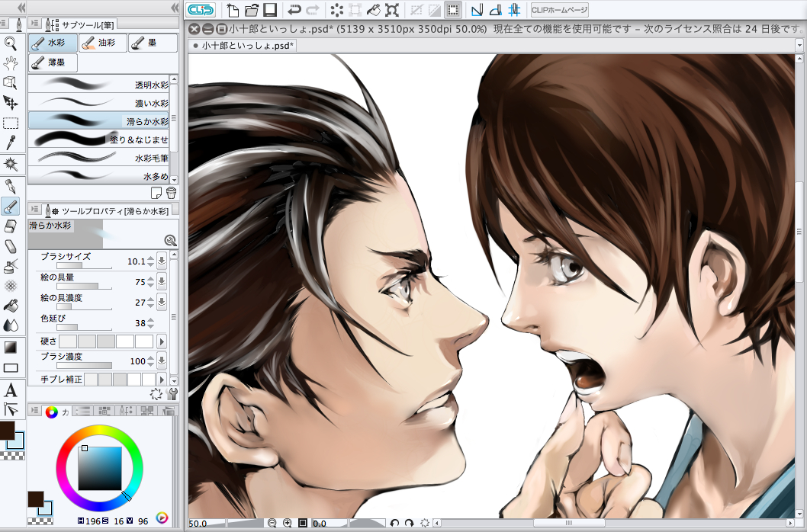Delete sub tool with trash icon
The image size is (807, 532).
click(x=171, y=192)
